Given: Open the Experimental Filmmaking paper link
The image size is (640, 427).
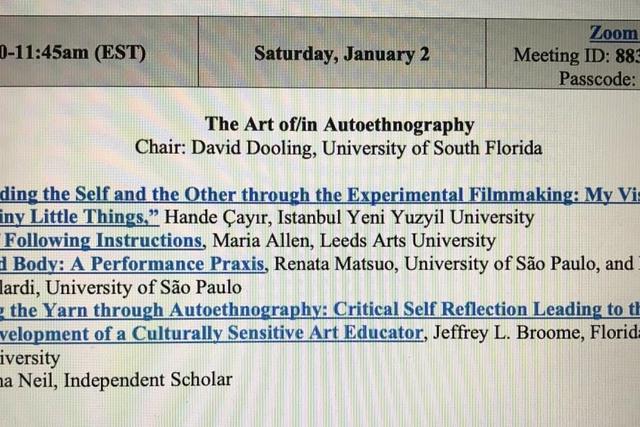Looking at the screenshot, I should (x=320, y=195).
